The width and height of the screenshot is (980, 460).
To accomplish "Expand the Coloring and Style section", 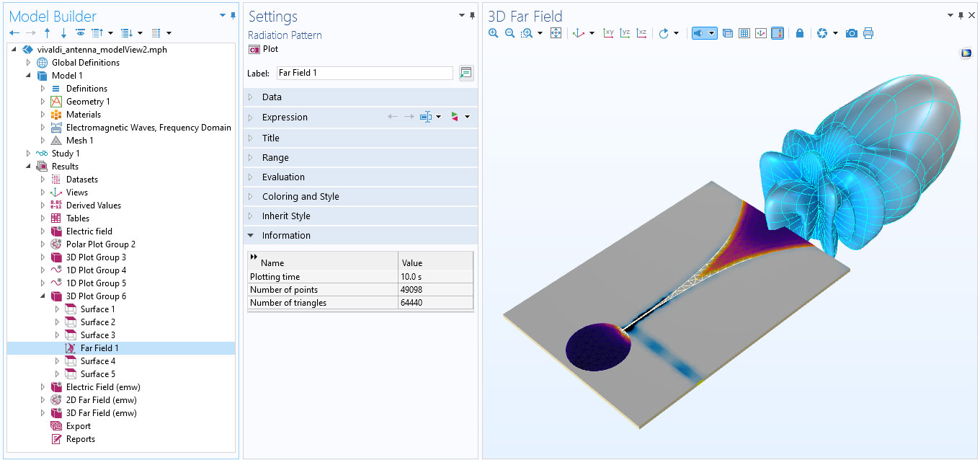I will point(300,196).
